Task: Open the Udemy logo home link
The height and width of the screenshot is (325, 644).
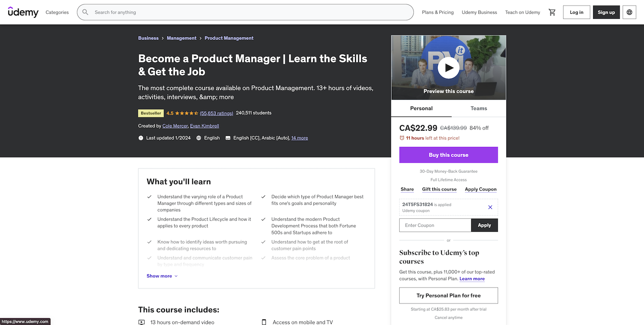Action: 23,12
